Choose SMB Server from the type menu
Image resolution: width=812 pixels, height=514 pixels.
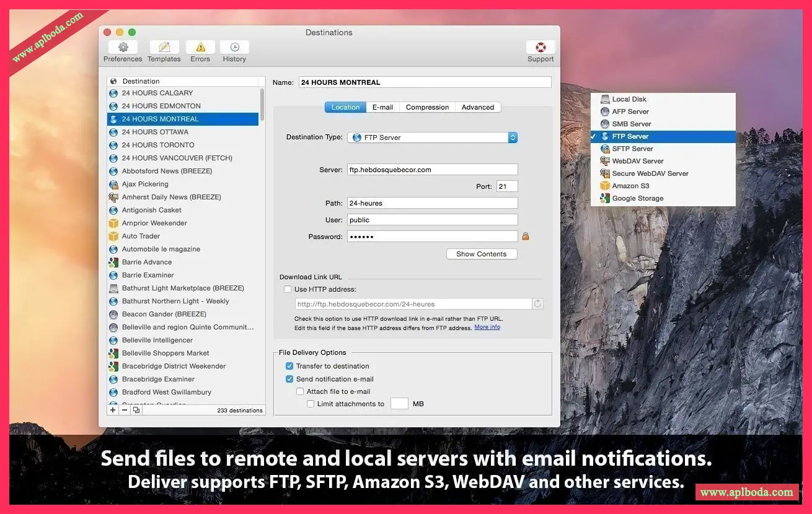coord(663,124)
